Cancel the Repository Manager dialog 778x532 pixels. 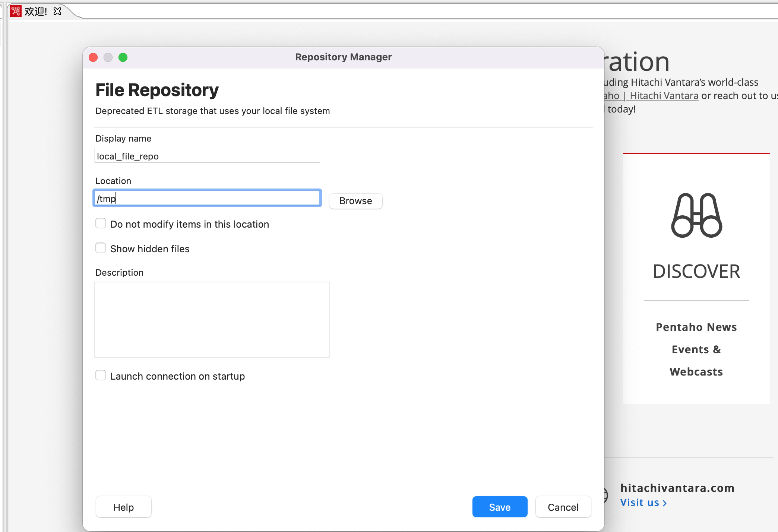[563, 507]
